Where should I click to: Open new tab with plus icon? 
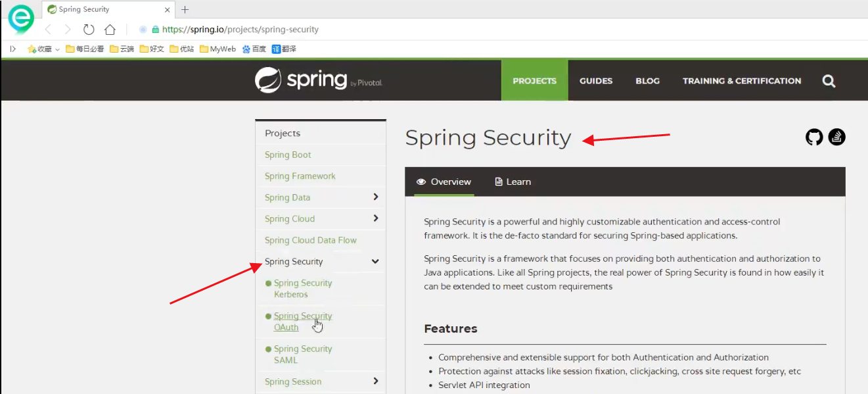(x=185, y=10)
